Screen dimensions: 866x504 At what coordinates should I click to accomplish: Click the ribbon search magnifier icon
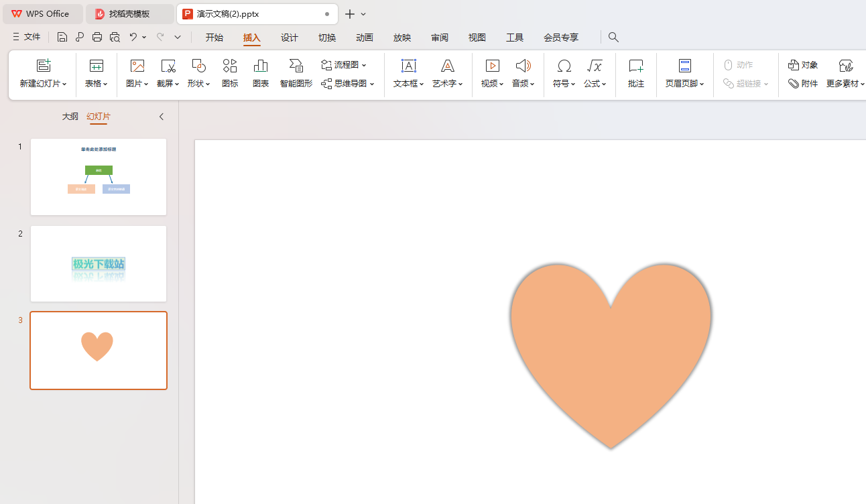click(x=613, y=38)
